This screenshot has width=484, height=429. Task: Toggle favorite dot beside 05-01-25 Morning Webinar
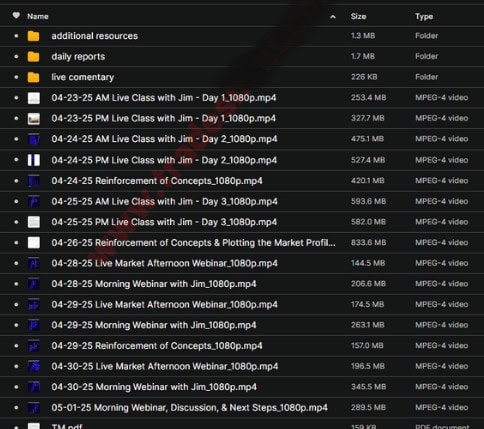click(16, 407)
